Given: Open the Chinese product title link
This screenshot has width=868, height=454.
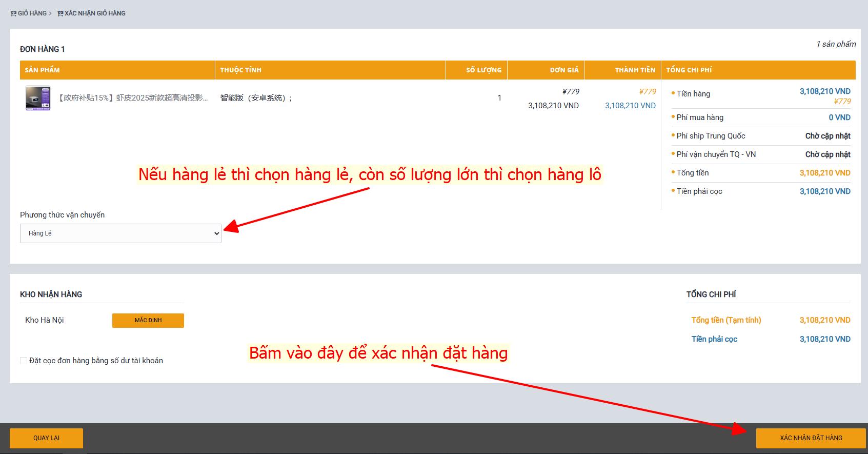Looking at the screenshot, I should (x=132, y=98).
